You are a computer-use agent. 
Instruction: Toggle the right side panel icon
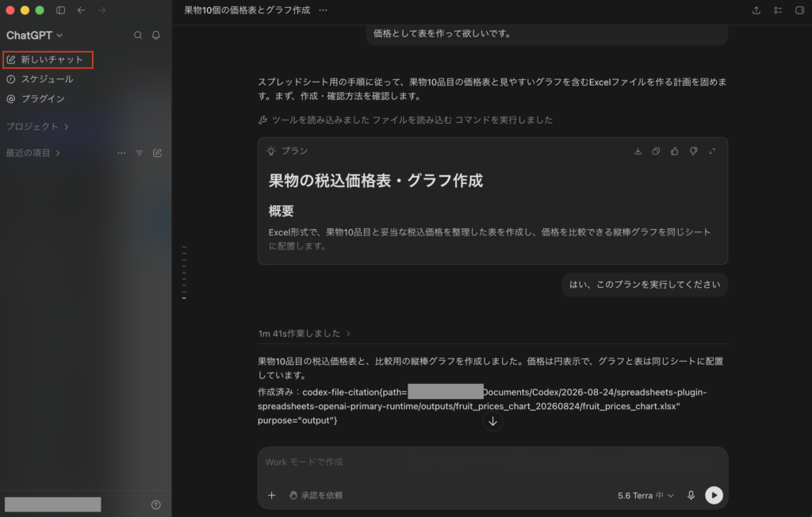(799, 10)
